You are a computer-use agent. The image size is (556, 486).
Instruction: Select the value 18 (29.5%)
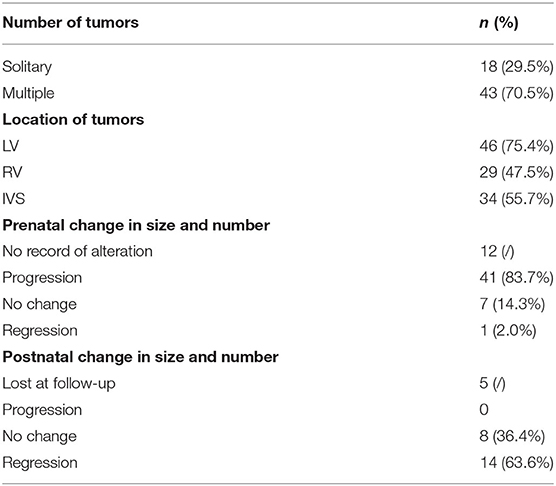(x=516, y=67)
